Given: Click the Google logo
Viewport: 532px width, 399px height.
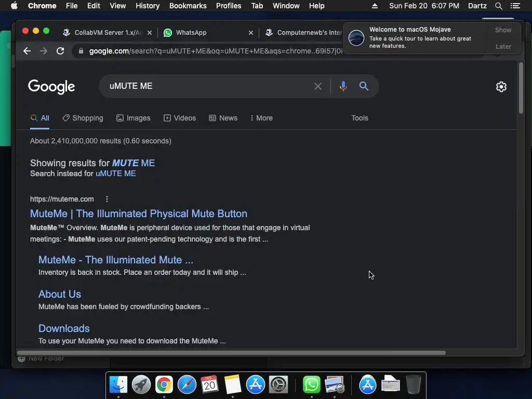Looking at the screenshot, I should 51,87.
